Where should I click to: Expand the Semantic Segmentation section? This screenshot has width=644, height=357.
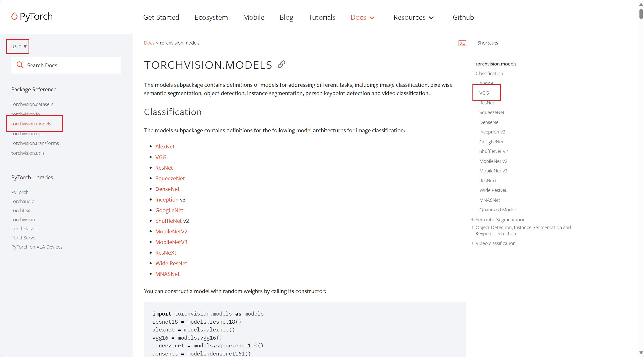click(x=472, y=219)
